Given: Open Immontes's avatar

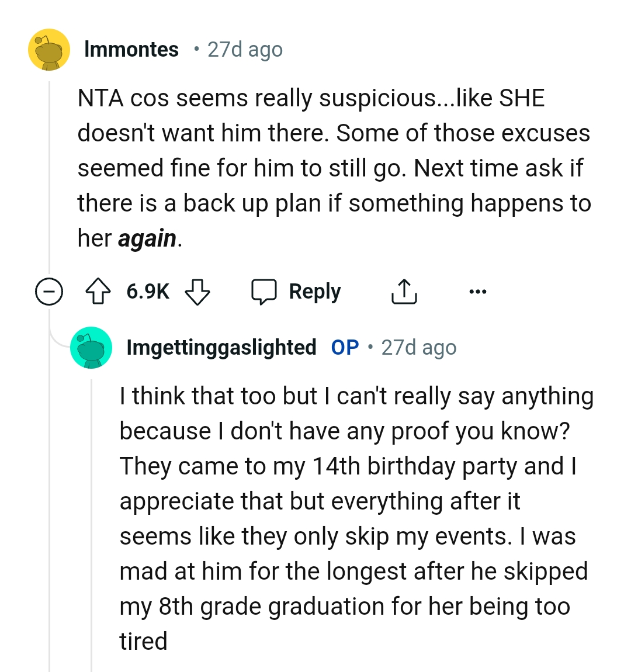Looking at the screenshot, I should pos(50,49).
